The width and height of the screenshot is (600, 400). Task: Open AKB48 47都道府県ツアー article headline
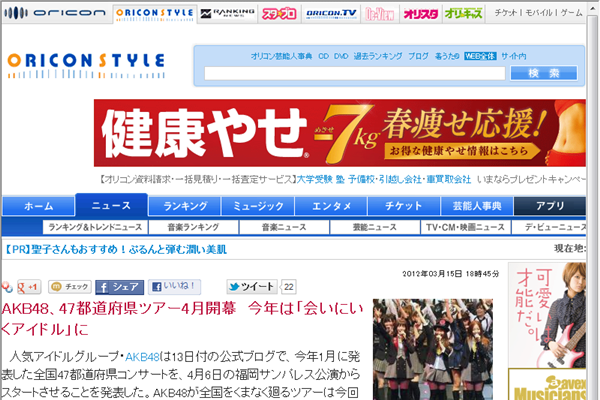(182, 318)
